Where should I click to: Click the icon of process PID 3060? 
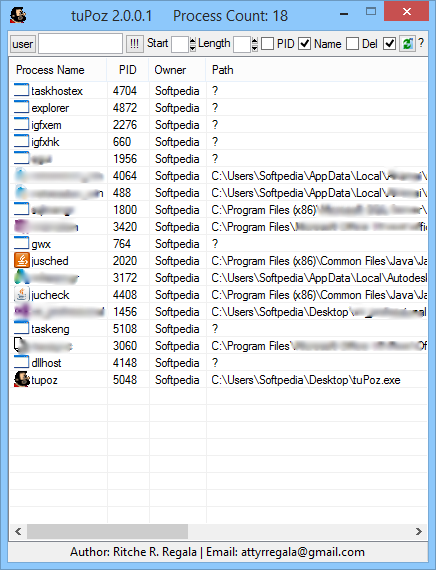pos(21,345)
